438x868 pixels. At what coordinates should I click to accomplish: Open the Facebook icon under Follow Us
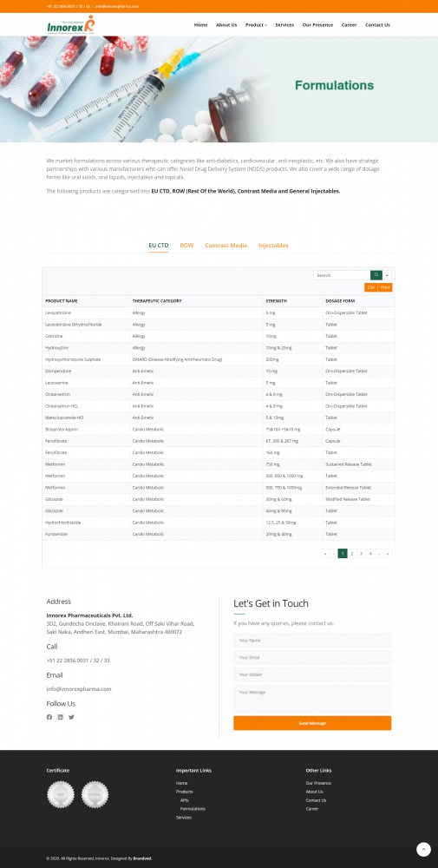pyautogui.click(x=49, y=717)
